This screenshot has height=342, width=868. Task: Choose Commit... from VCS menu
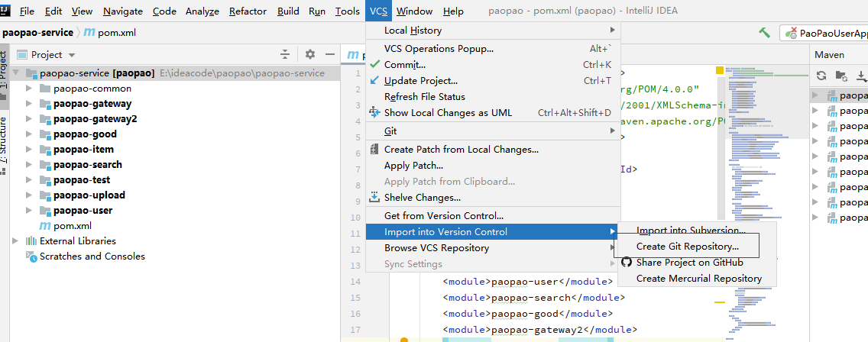tap(494, 65)
